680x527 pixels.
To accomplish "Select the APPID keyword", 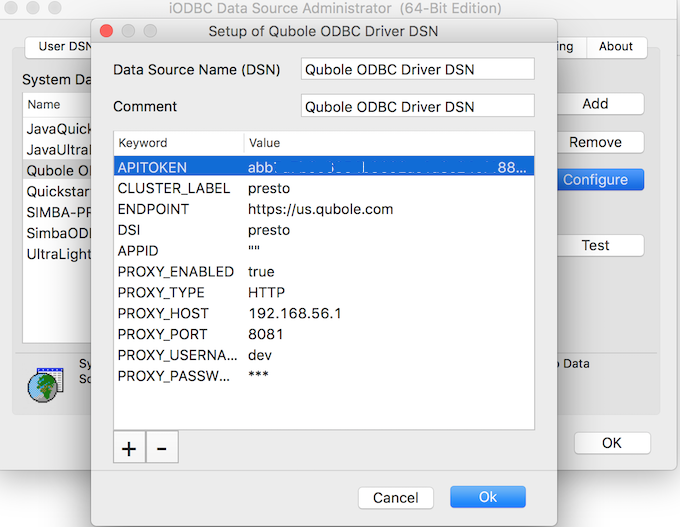I will (138, 251).
